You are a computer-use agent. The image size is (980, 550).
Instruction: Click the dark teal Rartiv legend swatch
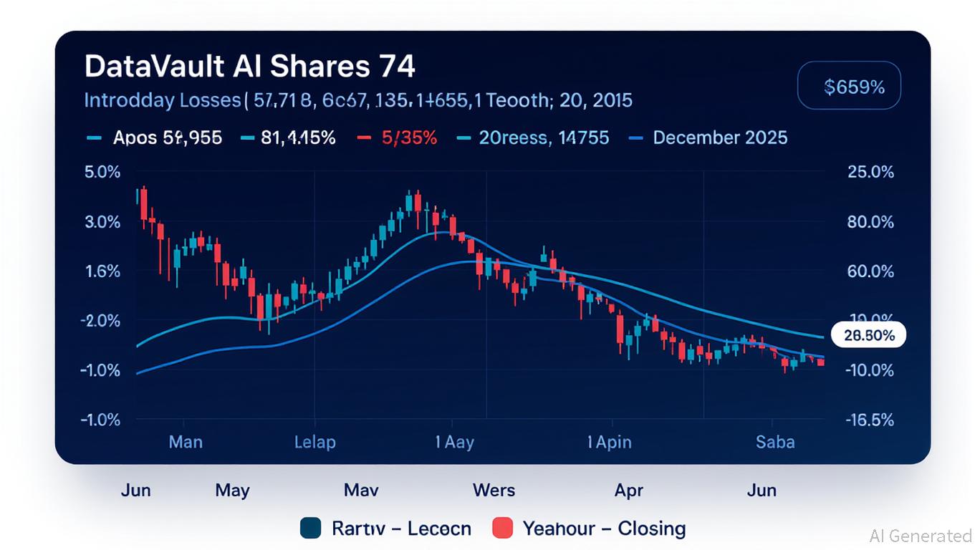[310, 529]
